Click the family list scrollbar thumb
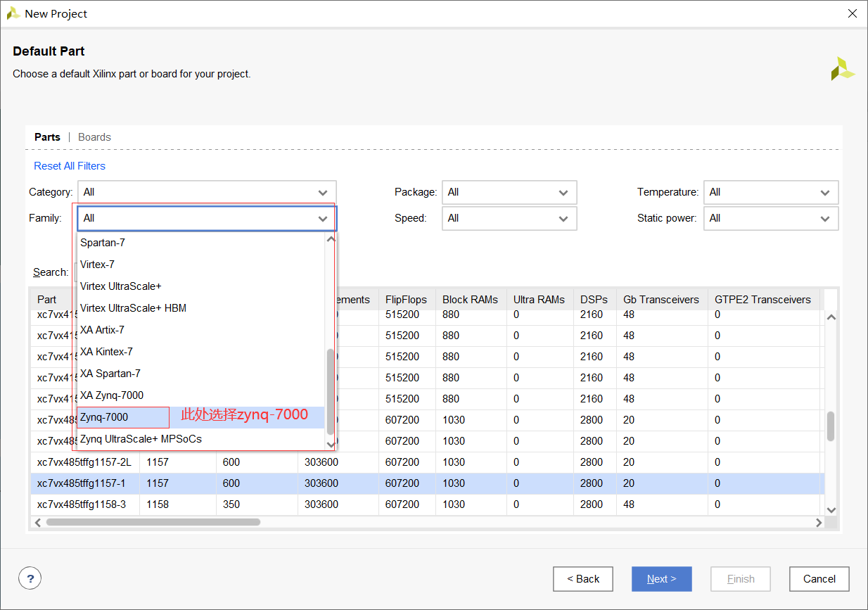868x610 pixels. 331,390
